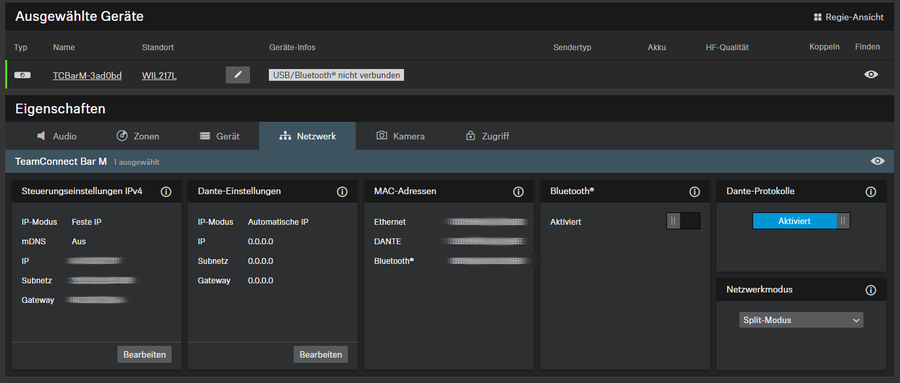The width and height of the screenshot is (900, 383).
Task: Click the 1 ausgewählt label
Action: point(136,163)
